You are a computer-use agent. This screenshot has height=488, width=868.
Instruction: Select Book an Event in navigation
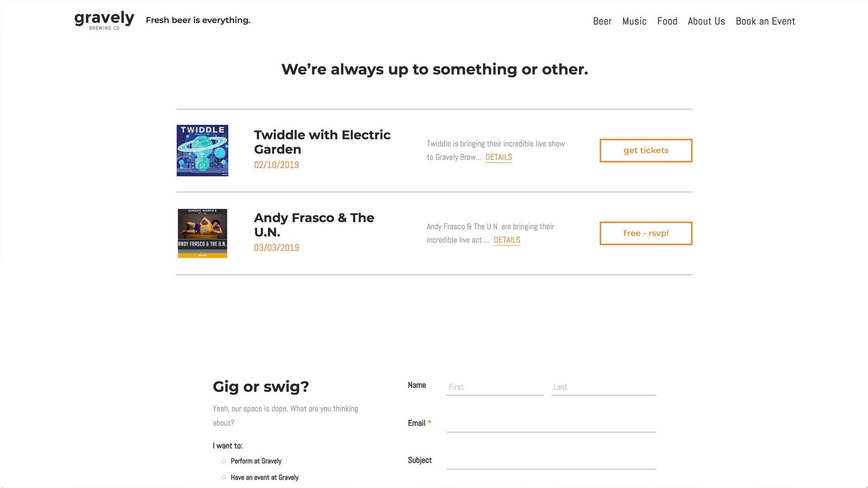pyautogui.click(x=765, y=21)
